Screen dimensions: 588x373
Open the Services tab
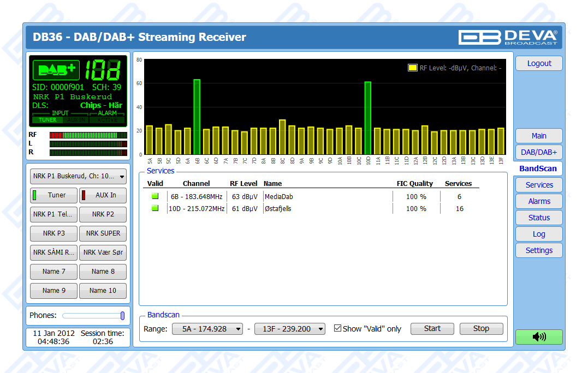[539, 185]
